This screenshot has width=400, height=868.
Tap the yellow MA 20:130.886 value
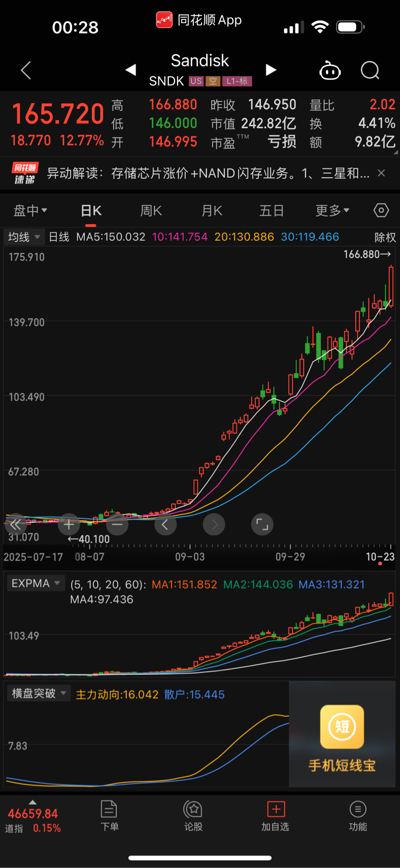pos(244,237)
